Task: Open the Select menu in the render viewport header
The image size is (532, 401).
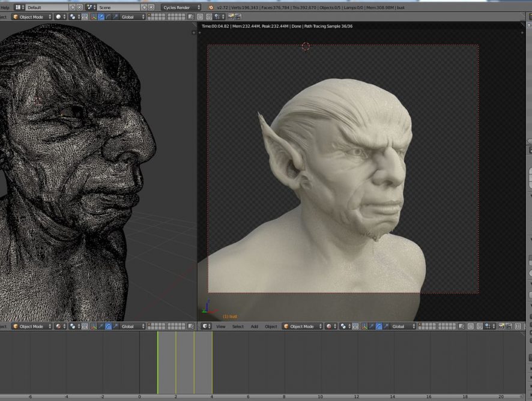Action: coord(238,327)
